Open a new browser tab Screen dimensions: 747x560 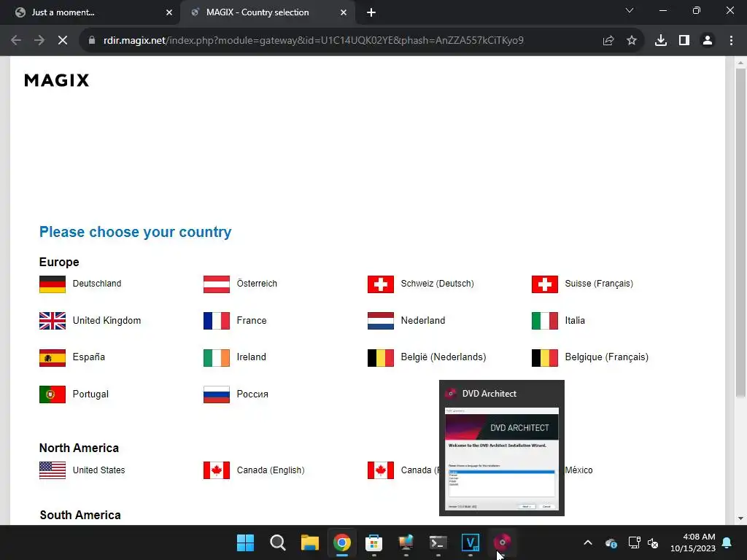[371, 12]
